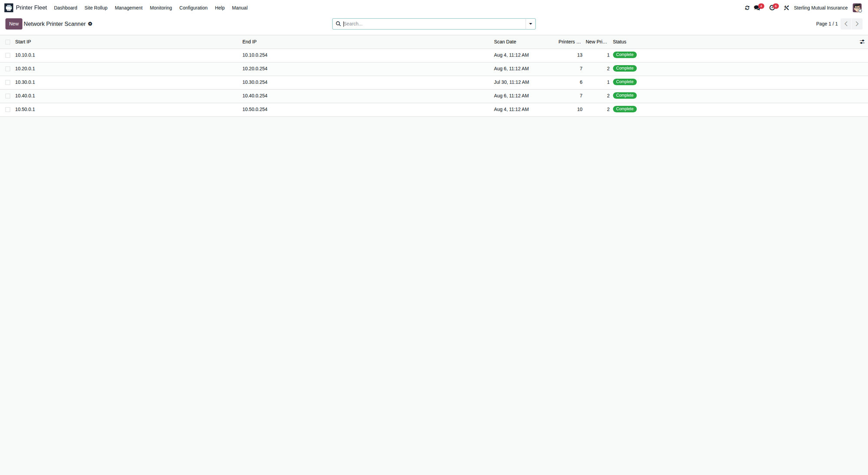This screenshot has width=868, height=475.
Task: Expand the search options dropdown arrow
Action: click(530, 24)
